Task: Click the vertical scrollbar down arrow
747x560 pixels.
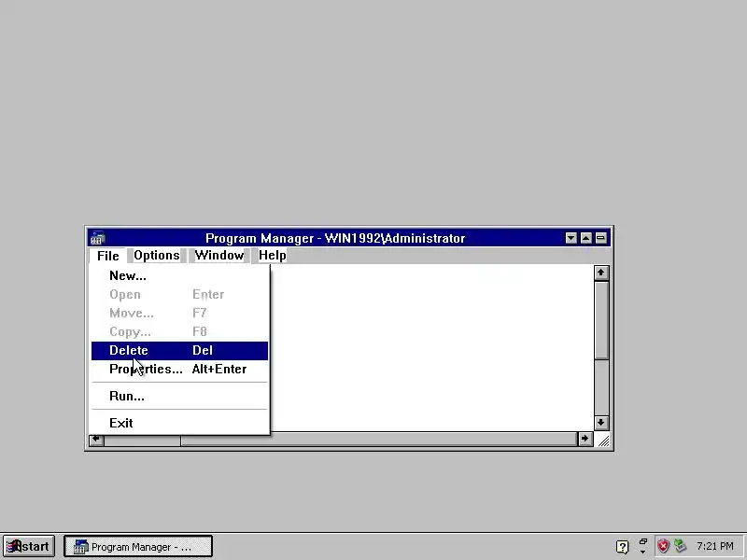Action: [600, 423]
